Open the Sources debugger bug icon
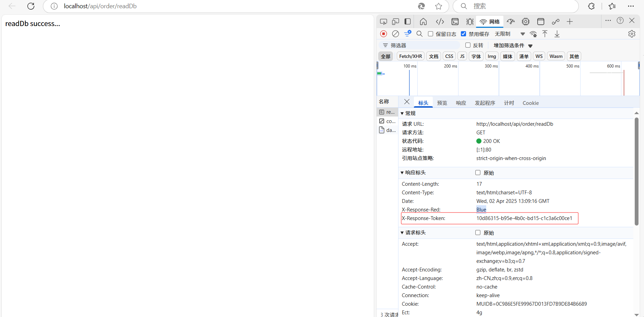644x317 pixels. click(x=470, y=22)
